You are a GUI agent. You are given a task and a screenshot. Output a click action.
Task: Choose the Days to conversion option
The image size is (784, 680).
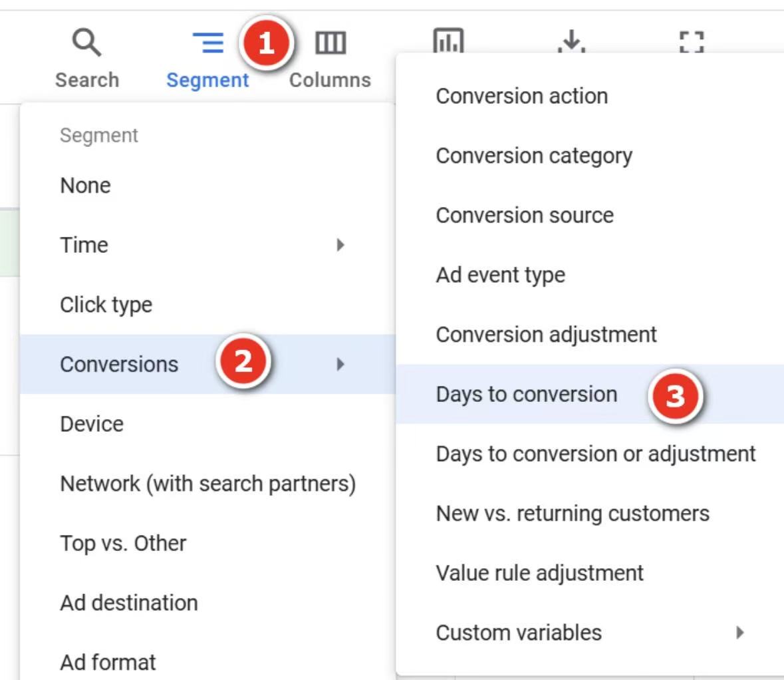[x=590, y=394]
